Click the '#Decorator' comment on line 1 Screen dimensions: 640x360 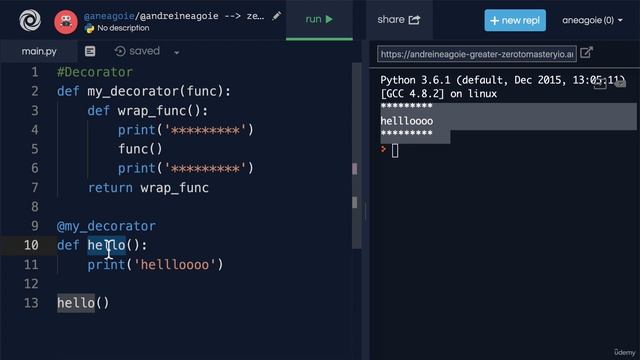coord(95,72)
